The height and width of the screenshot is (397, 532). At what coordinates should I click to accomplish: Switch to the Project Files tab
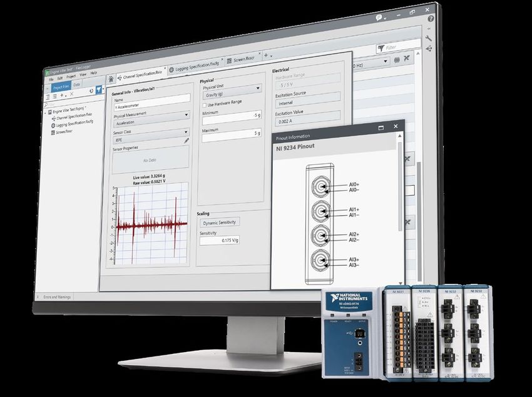point(61,87)
